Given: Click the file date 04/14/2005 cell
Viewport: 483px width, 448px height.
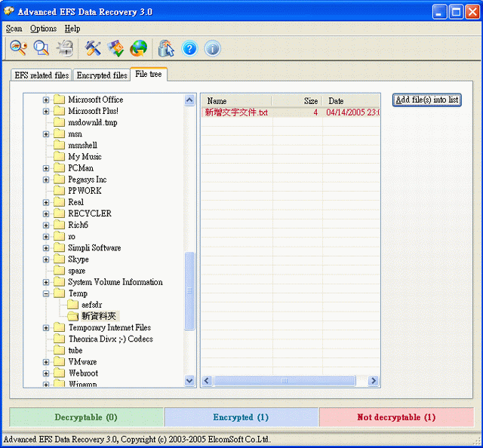Looking at the screenshot, I should [x=352, y=112].
